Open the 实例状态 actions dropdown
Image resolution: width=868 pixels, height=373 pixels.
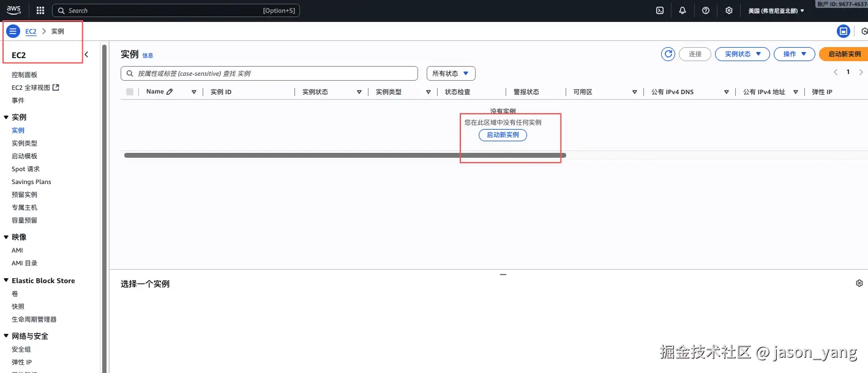point(743,54)
